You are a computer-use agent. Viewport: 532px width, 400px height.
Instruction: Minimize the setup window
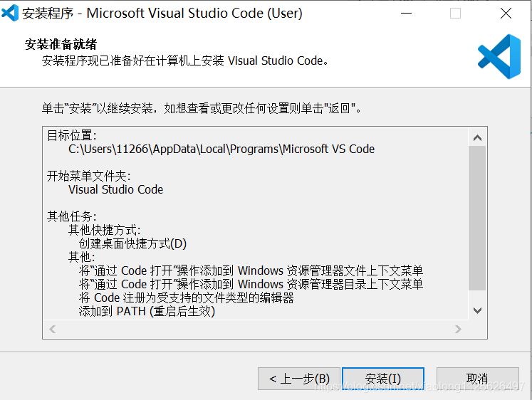(x=405, y=14)
